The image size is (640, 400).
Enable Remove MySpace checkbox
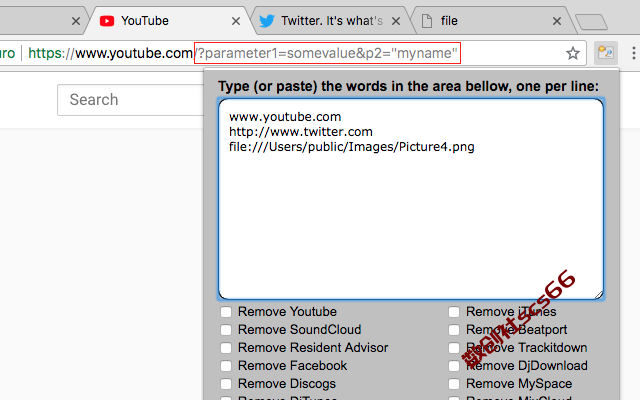click(454, 384)
